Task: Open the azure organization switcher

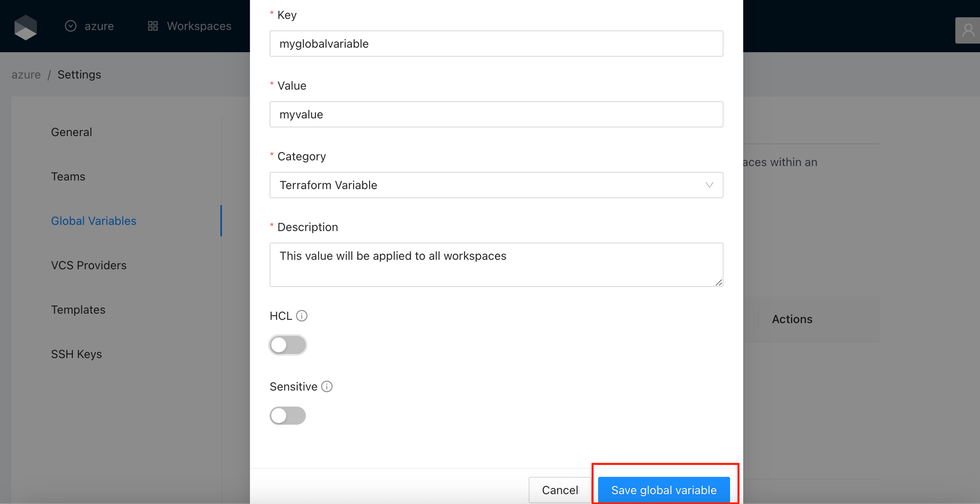Action: 99,26
